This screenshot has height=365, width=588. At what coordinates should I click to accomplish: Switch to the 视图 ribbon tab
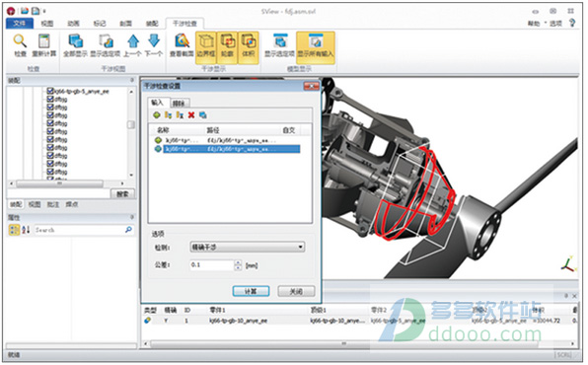coord(47,24)
